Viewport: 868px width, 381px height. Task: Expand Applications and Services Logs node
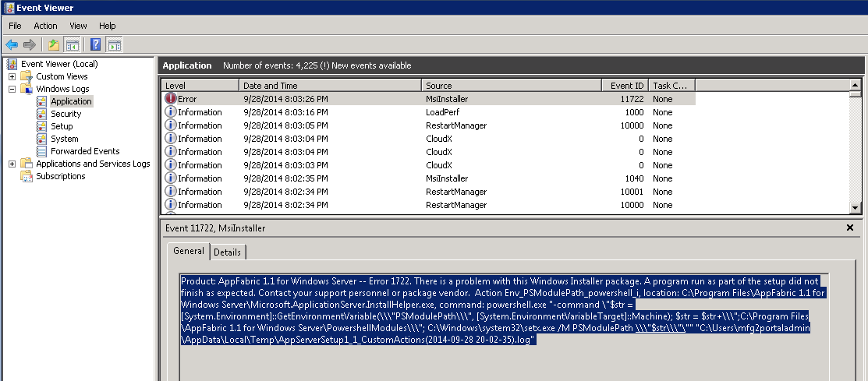(x=12, y=164)
